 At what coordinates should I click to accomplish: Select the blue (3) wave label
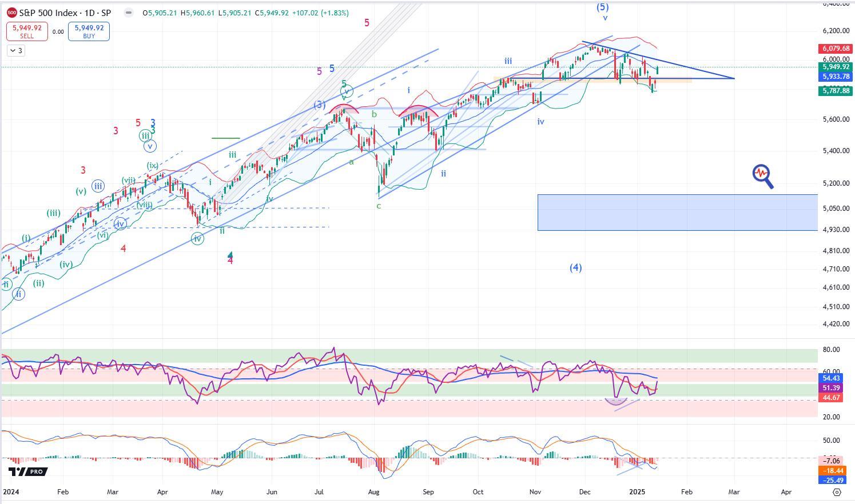(319, 105)
